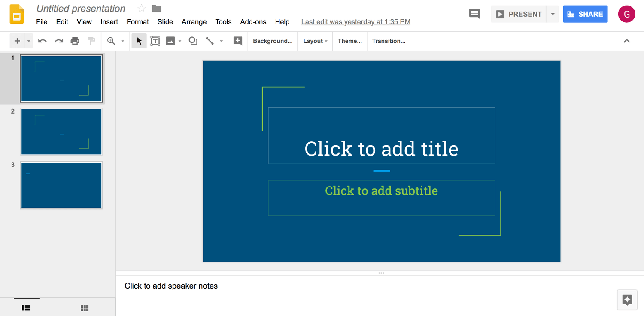The height and width of the screenshot is (316, 644).
Task: Open the Layout dropdown
Action: point(315,41)
